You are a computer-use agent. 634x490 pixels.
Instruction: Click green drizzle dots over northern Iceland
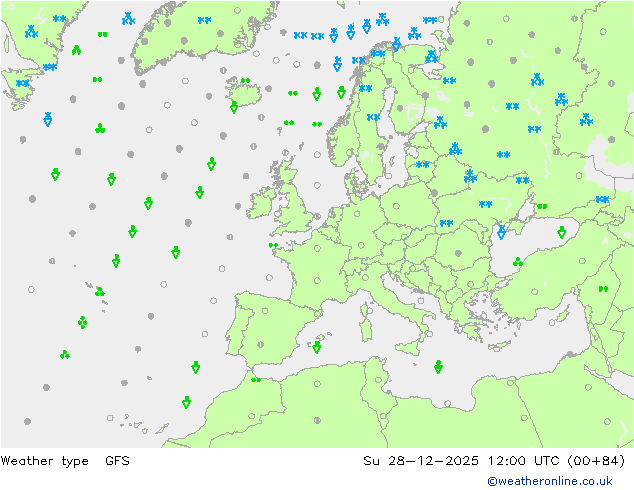245,80
